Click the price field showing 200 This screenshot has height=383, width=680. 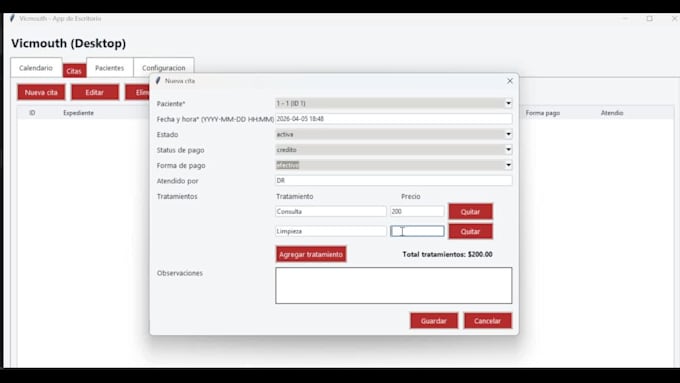point(417,211)
